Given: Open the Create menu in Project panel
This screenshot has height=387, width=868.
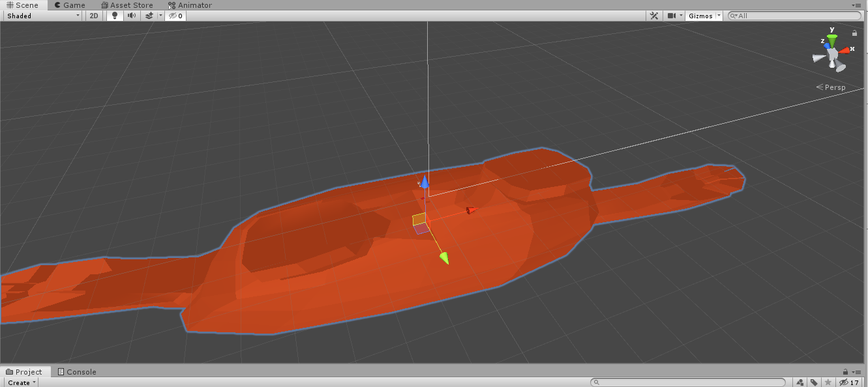Looking at the screenshot, I should [x=20, y=382].
